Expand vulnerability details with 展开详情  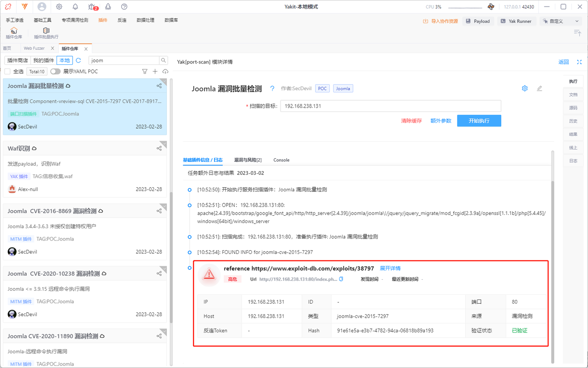pyautogui.click(x=390, y=268)
